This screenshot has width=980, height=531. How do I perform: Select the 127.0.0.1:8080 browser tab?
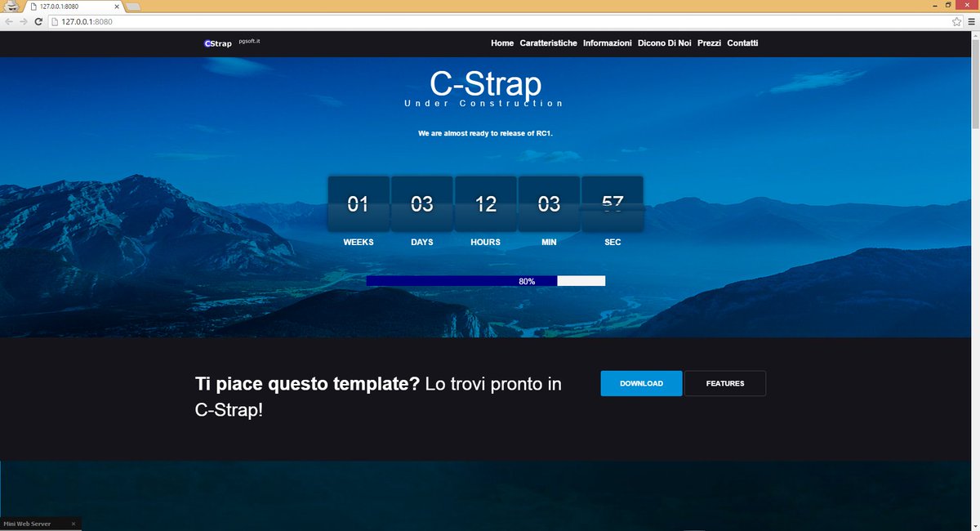[x=57, y=5]
